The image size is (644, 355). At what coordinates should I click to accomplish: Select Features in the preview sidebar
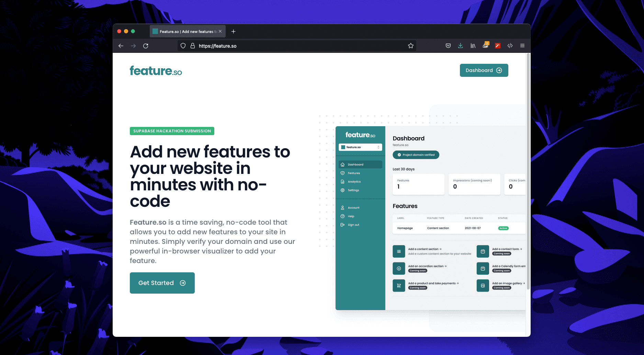coord(354,173)
